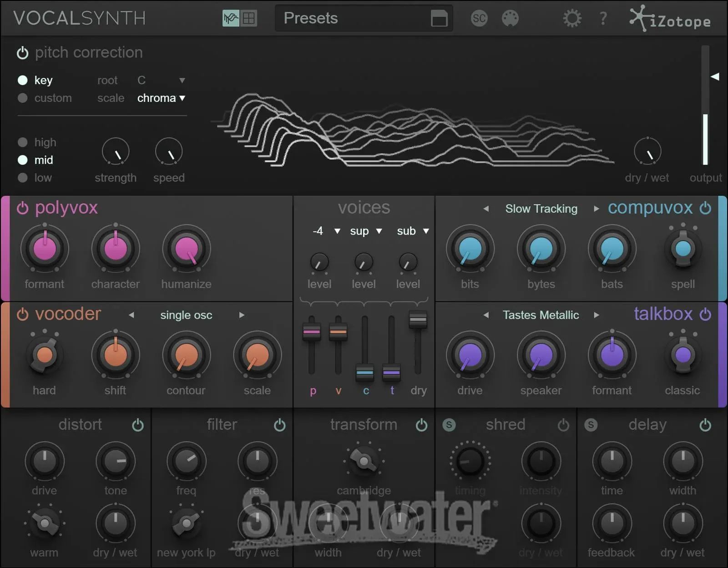Screen dimensions: 728x568
Task: Click the vocoder level fader v
Action: click(x=338, y=332)
